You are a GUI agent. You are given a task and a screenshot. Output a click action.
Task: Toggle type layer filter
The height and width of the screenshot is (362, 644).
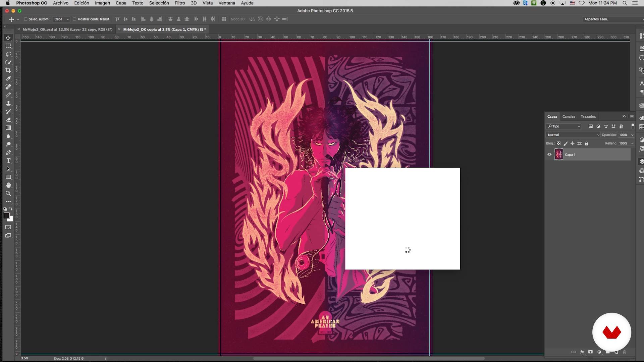point(606,126)
